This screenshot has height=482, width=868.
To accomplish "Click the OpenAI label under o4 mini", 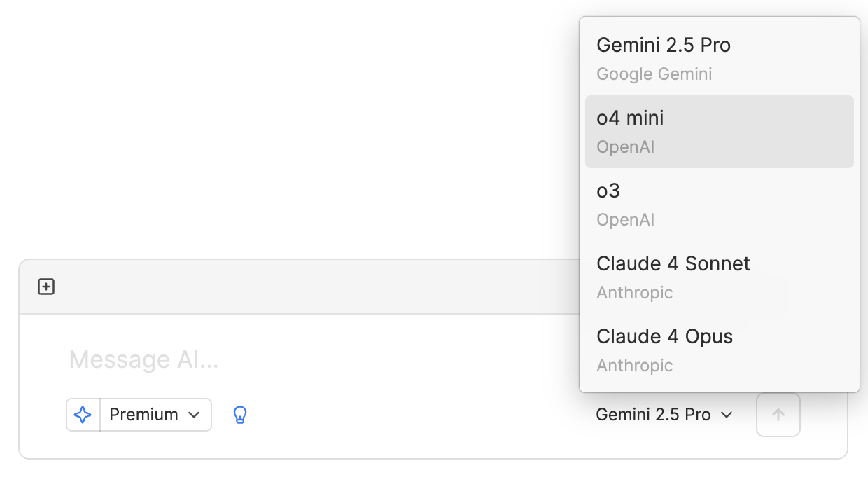I will tap(625, 147).
